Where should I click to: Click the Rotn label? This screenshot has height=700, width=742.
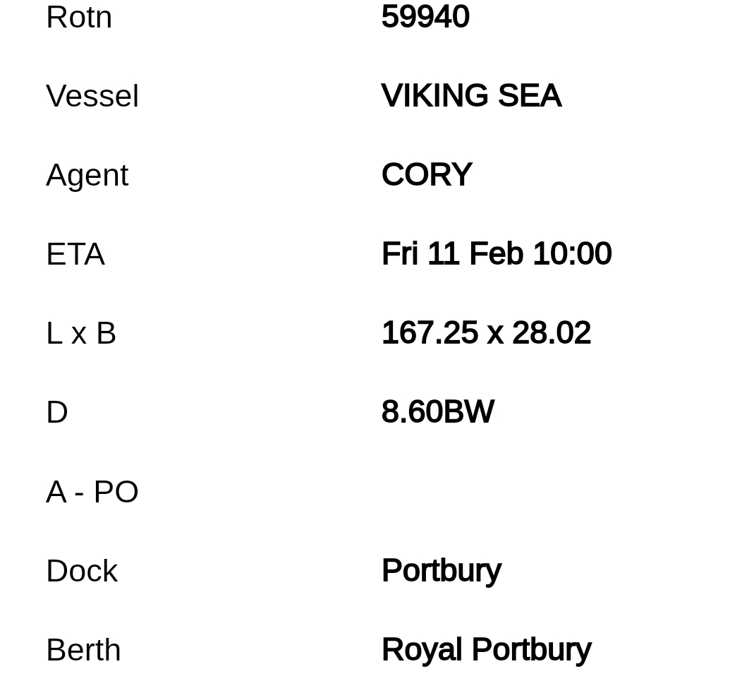(79, 17)
